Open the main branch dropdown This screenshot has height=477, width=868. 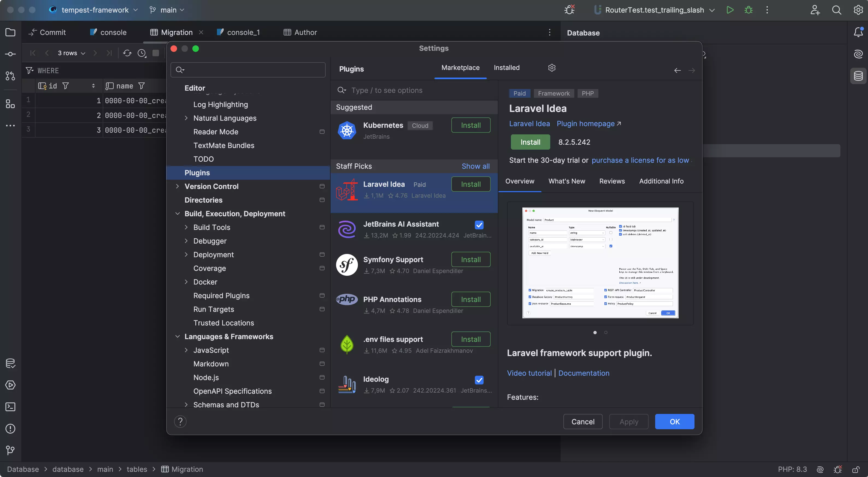tap(167, 10)
